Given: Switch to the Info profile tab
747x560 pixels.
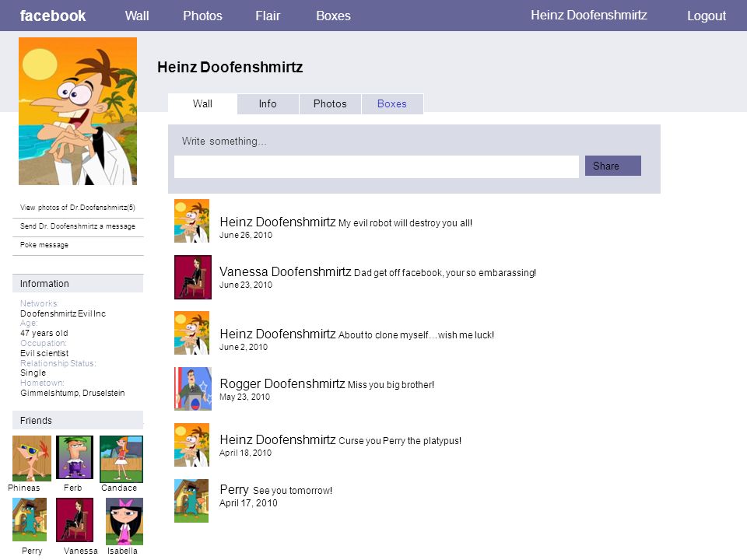Looking at the screenshot, I should [268, 103].
